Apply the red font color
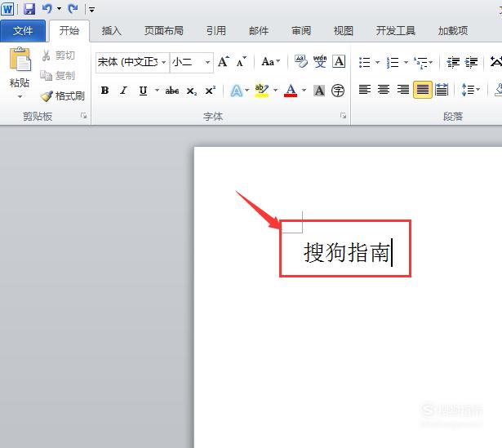This screenshot has width=502, height=448. (x=291, y=91)
